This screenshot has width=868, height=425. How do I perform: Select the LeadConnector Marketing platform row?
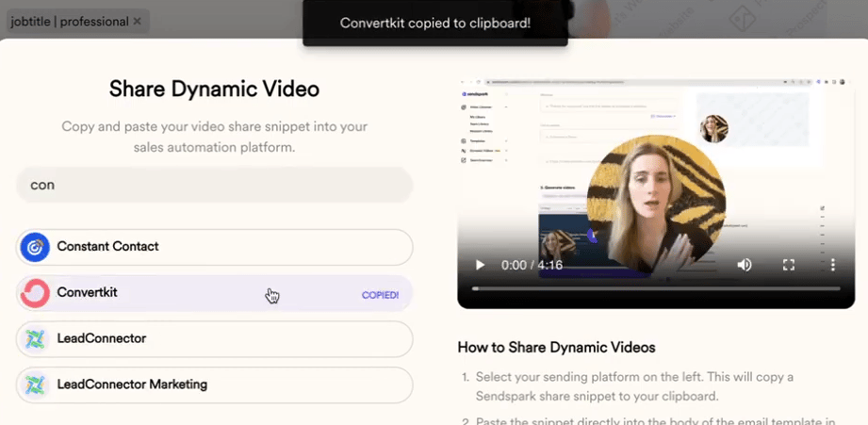coord(215,384)
